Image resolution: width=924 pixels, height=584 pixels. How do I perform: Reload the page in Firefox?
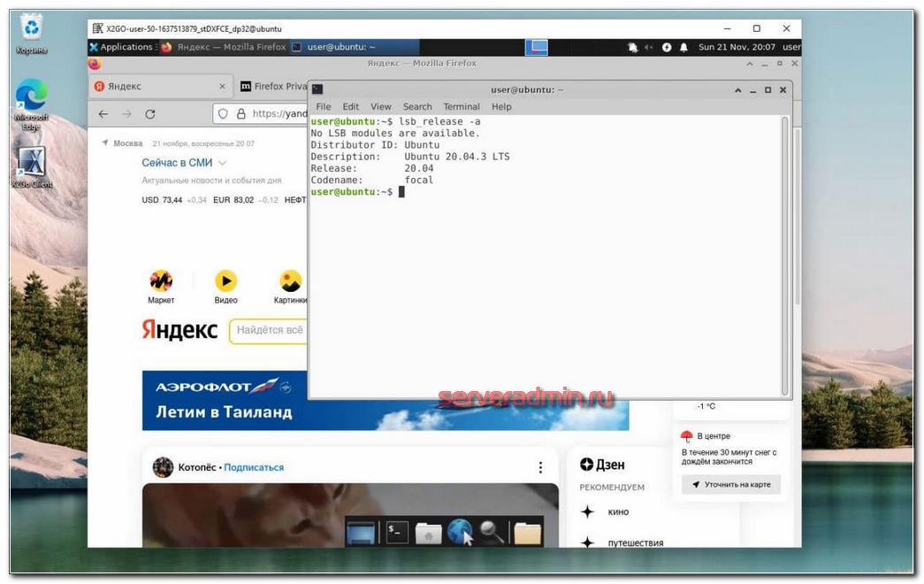click(x=150, y=114)
